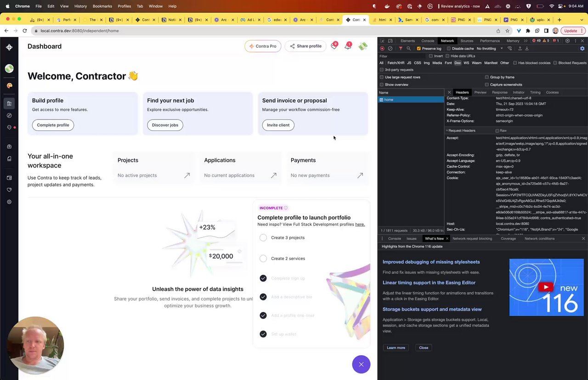Open Projects card arrow

tap(187, 175)
